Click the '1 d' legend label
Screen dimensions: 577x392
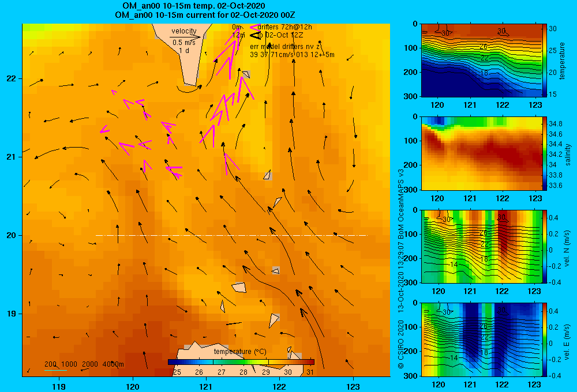[184, 50]
